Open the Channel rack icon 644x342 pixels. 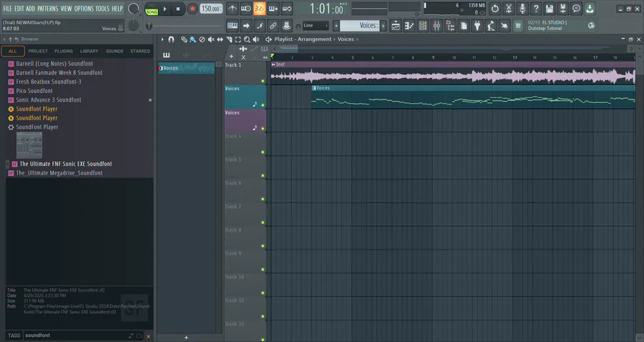(x=423, y=26)
